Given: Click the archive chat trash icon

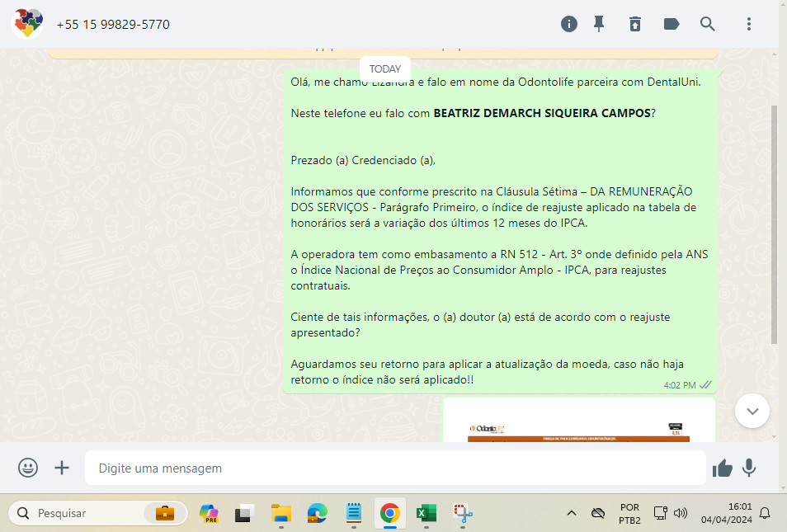Looking at the screenshot, I should [634, 24].
